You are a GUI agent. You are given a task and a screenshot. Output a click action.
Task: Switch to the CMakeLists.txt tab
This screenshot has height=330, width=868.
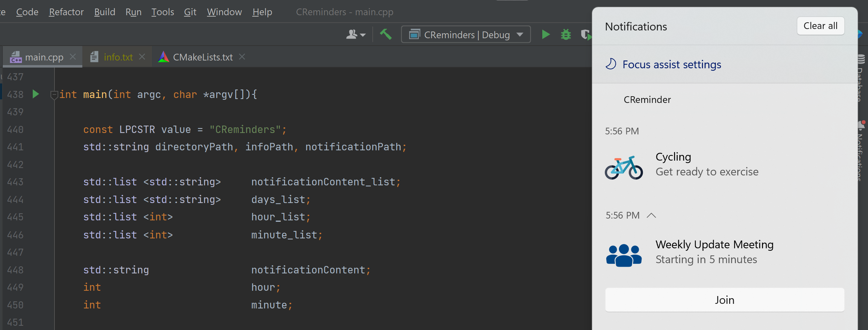pyautogui.click(x=202, y=57)
